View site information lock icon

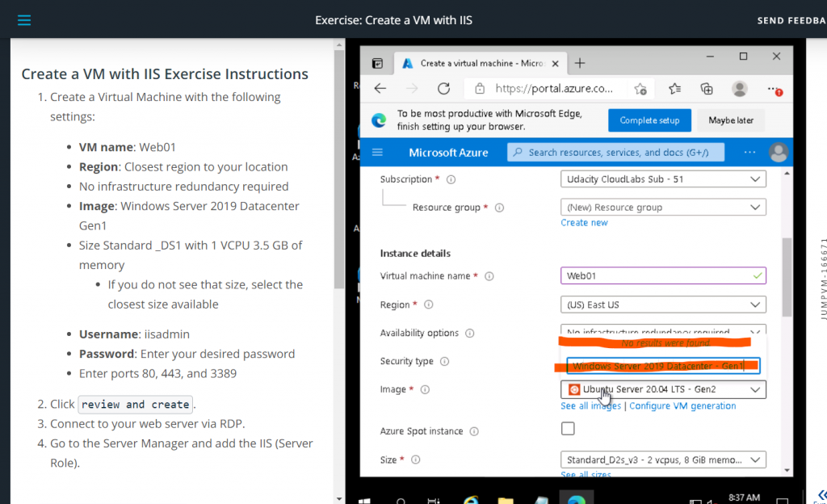pyautogui.click(x=480, y=89)
